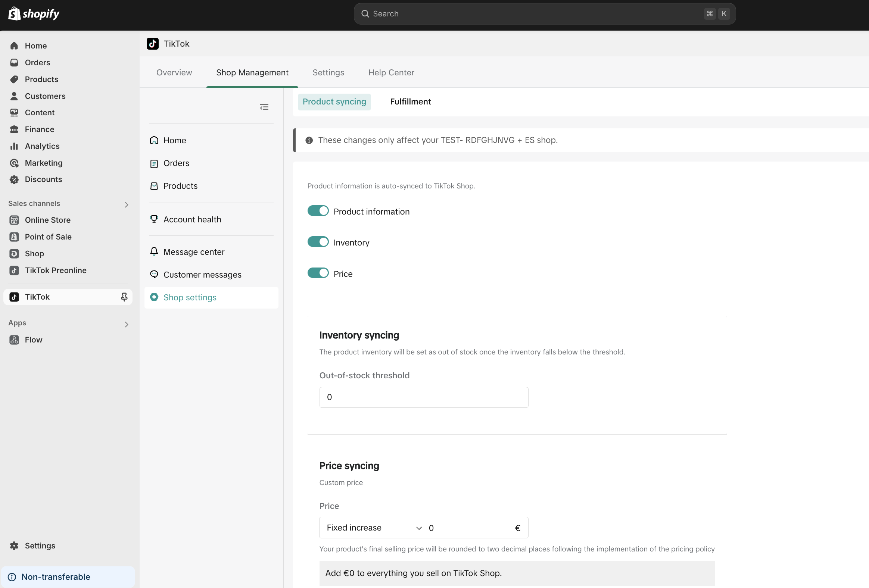The width and height of the screenshot is (869, 588).
Task: Select the Shop Management tab
Action: pyautogui.click(x=252, y=72)
